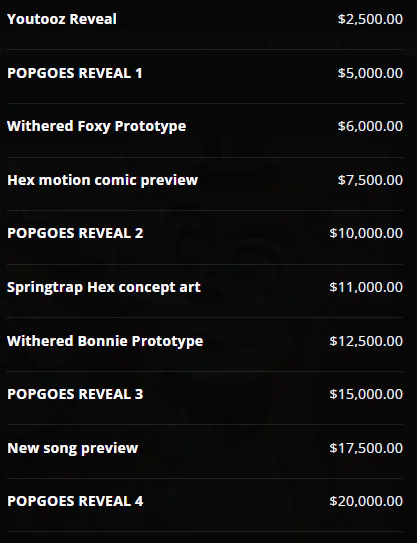Click the $2,500.00 amount

point(370,19)
